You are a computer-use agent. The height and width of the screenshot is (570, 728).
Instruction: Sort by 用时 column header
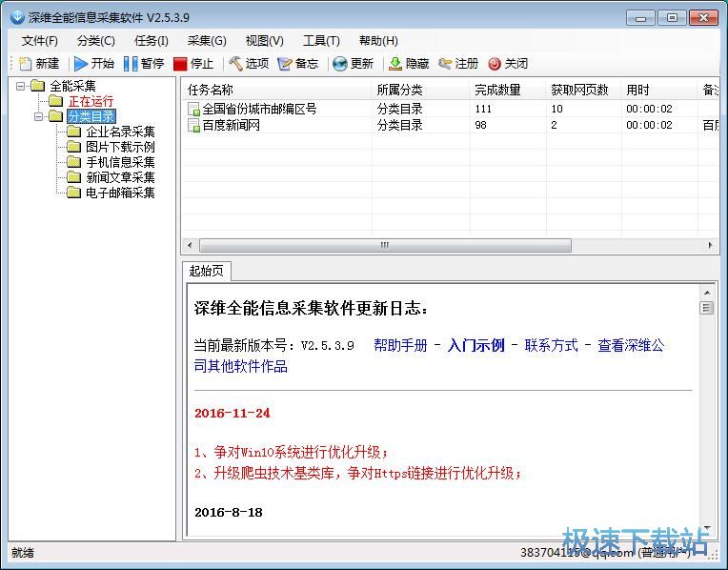click(659, 90)
